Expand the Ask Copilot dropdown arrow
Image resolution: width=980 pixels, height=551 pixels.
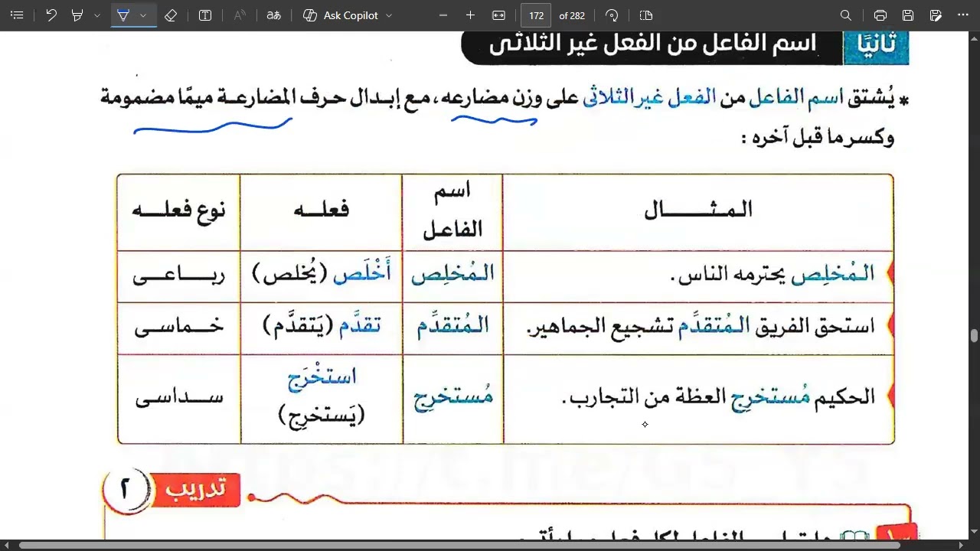pyautogui.click(x=389, y=15)
